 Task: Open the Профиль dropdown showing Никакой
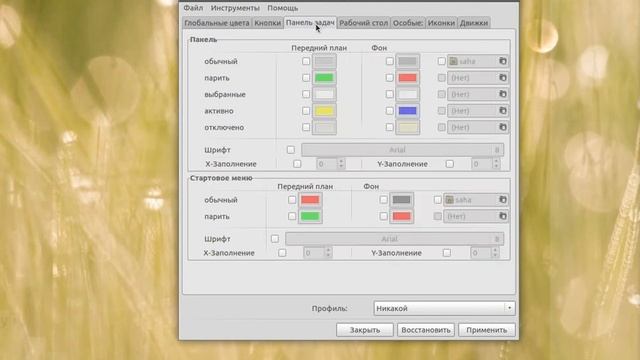click(444, 308)
